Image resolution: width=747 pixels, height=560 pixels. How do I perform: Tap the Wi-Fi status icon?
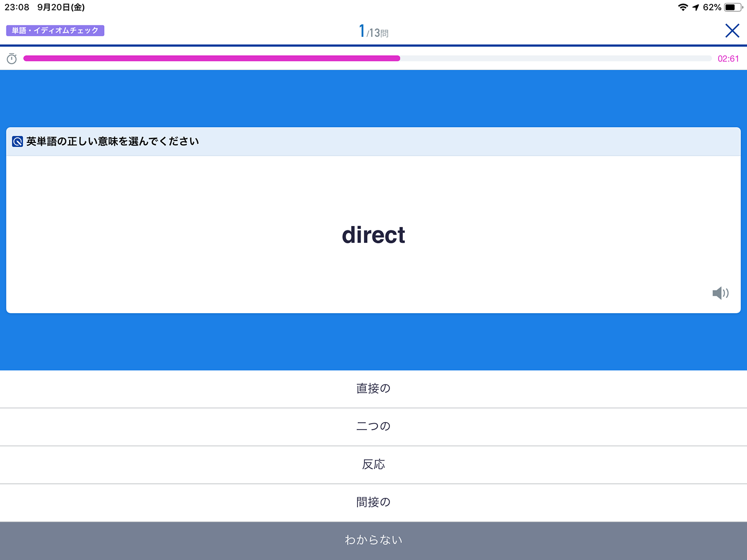pos(683,7)
